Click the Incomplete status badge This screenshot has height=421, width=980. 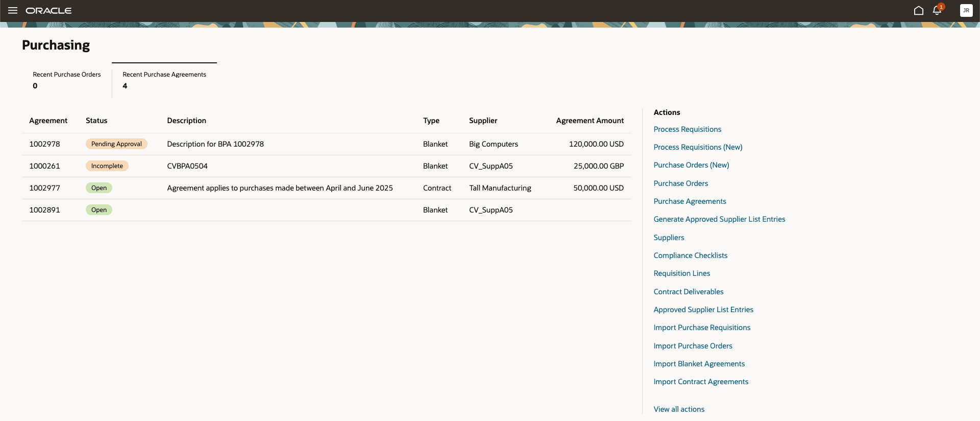click(x=107, y=166)
